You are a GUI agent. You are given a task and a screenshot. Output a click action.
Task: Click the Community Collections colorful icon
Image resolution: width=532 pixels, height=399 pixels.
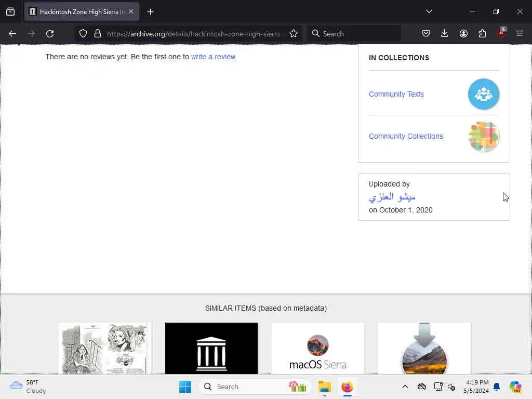point(484,137)
